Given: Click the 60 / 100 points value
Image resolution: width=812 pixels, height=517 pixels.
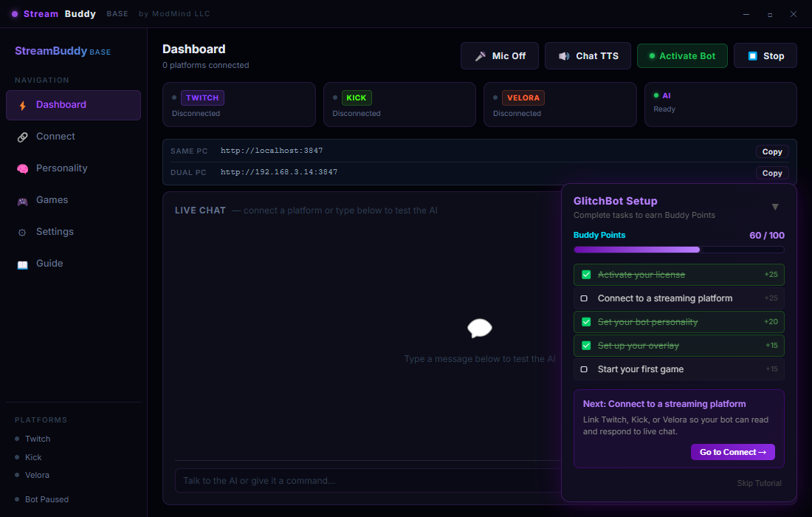Looking at the screenshot, I should [767, 235].
